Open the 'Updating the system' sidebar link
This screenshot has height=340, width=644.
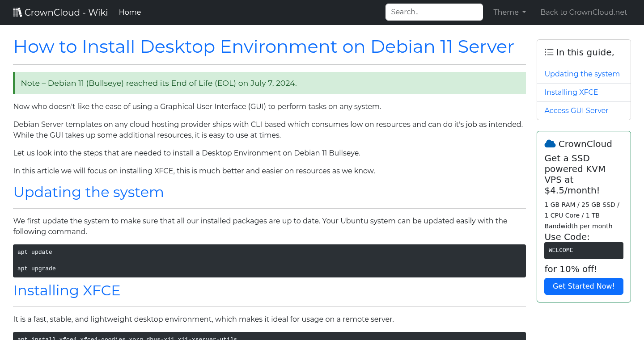(582, 74)
